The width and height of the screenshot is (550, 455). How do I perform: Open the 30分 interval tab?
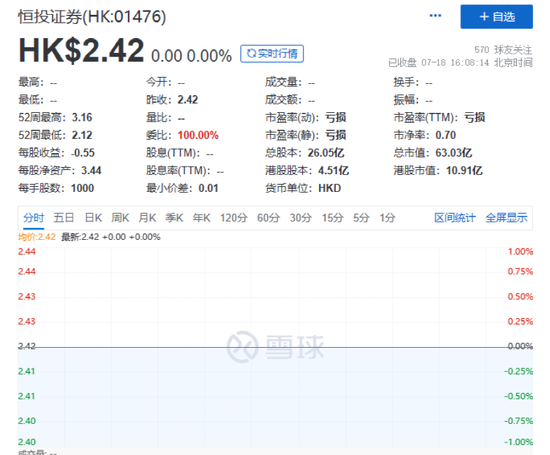click(301, 218)
